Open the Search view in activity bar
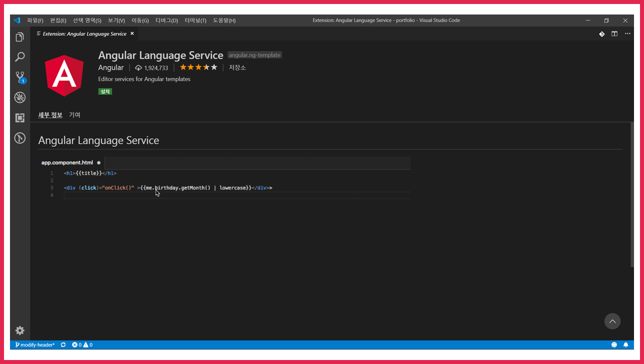Screen dimensions: 644x364 coord(19,57)
